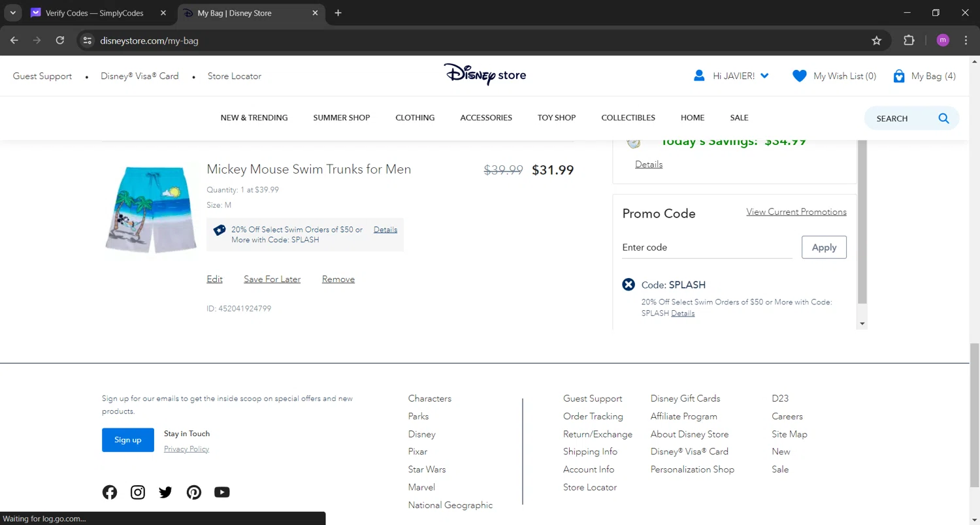Open Site Map footer link
The image size is (980, 525).
click(x=789, y=434)
